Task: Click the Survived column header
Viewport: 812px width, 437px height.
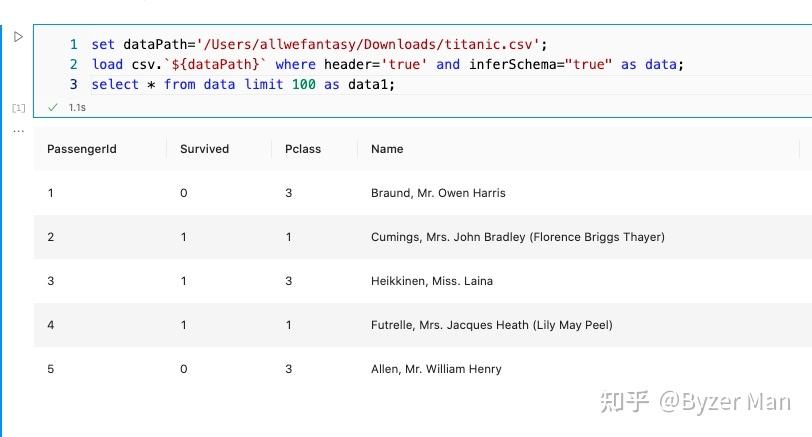Action: [x=204, y=149]
